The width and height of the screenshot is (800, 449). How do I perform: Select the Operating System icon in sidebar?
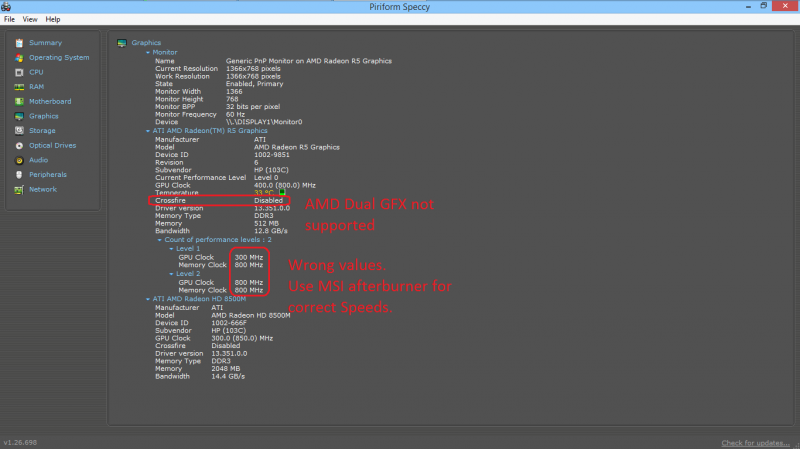[19, 58]
